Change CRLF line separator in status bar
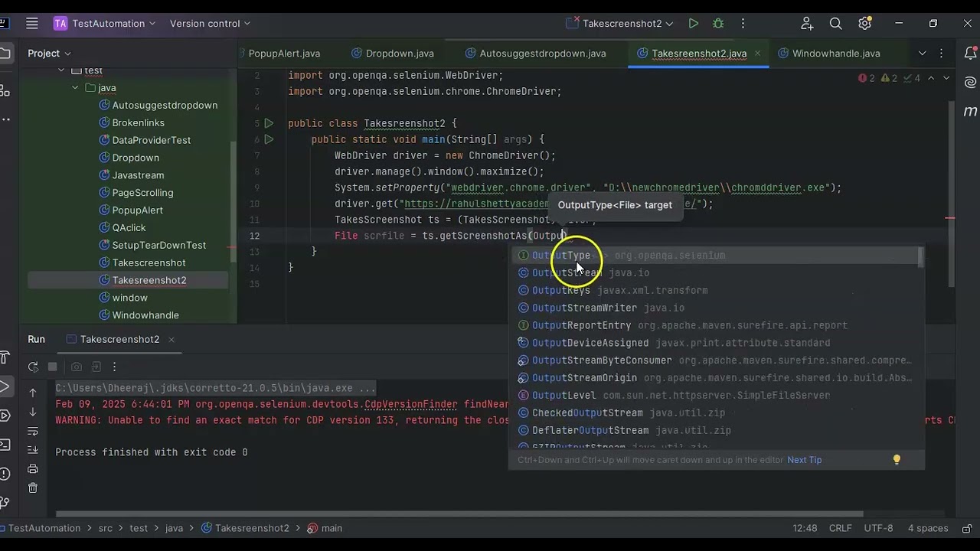This screenshot has width=980, height=551. (x=840, y=529)
